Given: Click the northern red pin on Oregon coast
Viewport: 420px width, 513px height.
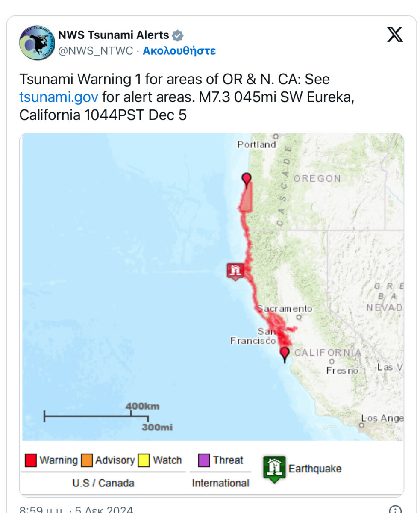Looking at the screenshot, I should click(x=246, y=179).
